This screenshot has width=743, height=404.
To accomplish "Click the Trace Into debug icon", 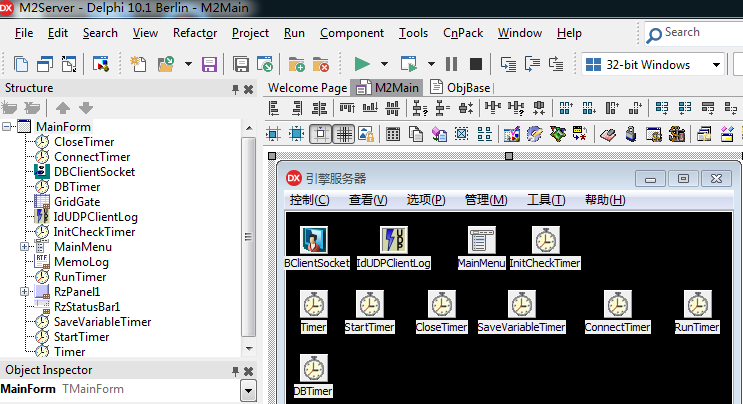I will (508, 64).
